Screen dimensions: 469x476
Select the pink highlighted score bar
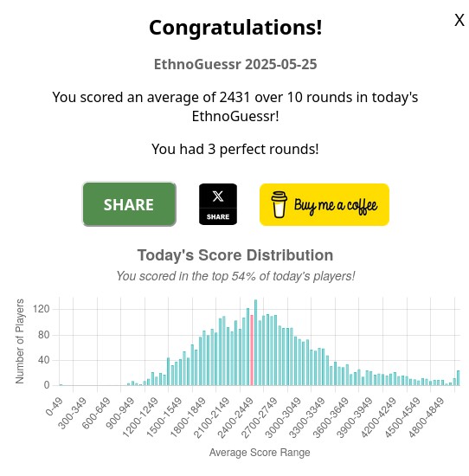pyautogui.click(x=252, y=351)
